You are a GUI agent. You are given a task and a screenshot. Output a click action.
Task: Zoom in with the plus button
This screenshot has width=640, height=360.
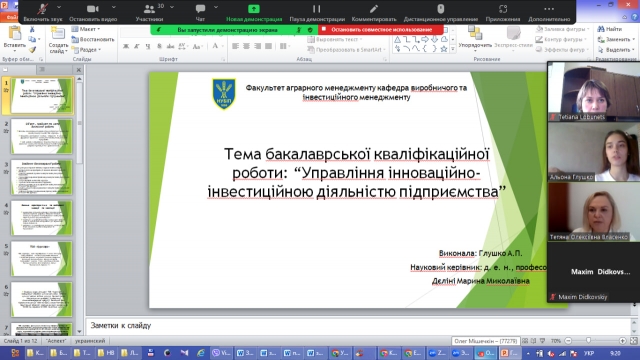point(622,340)
